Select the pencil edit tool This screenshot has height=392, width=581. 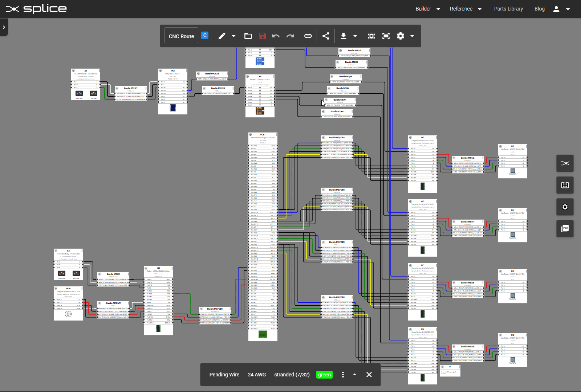[222, 36]
